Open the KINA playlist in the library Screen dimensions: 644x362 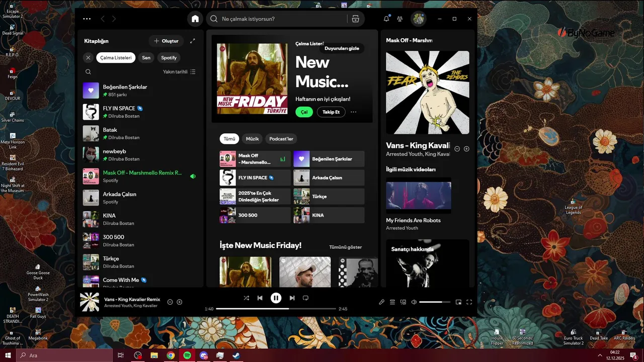[x=140, y=219]
